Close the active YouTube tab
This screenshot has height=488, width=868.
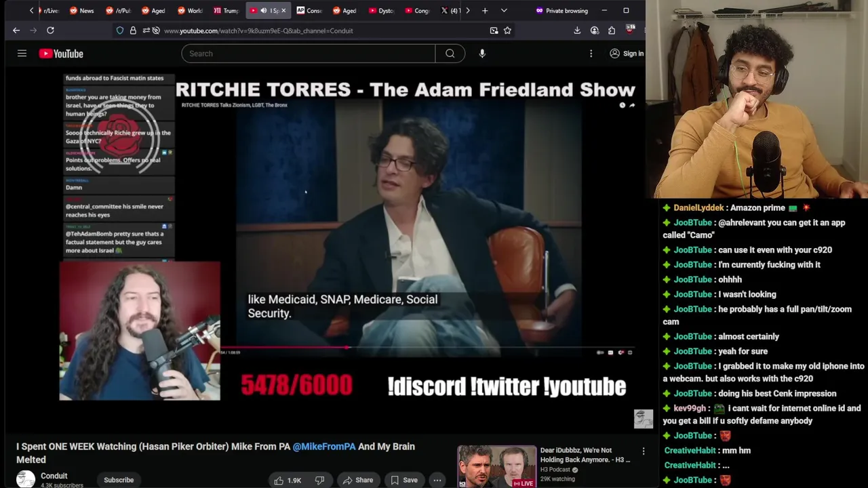(x=283, y=11)
